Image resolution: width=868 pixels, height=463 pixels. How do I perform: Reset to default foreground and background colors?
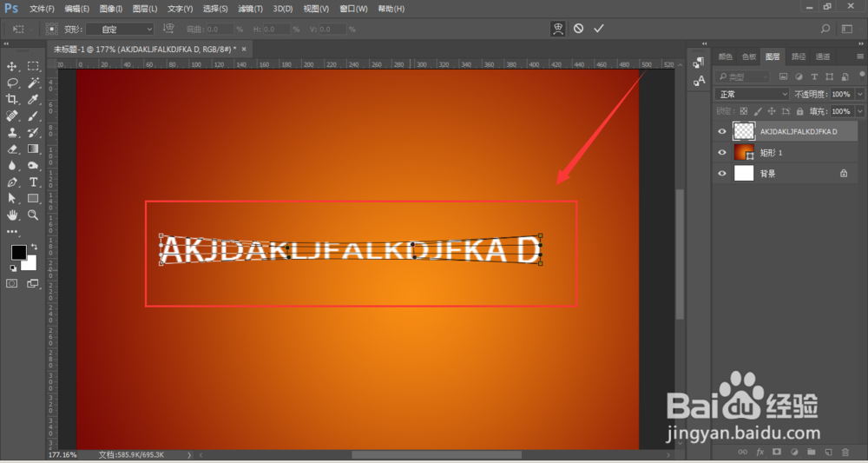13,268
